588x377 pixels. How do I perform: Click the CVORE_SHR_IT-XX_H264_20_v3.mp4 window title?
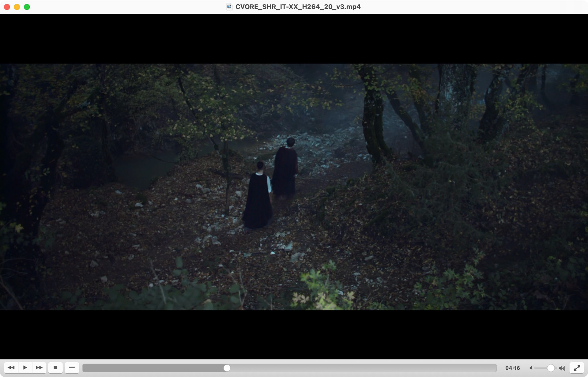click(298, 7)
